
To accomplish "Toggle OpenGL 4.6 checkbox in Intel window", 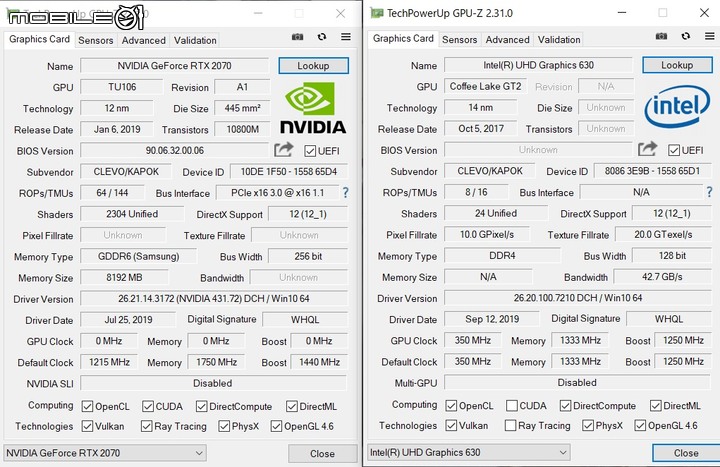I will point(640,425).
